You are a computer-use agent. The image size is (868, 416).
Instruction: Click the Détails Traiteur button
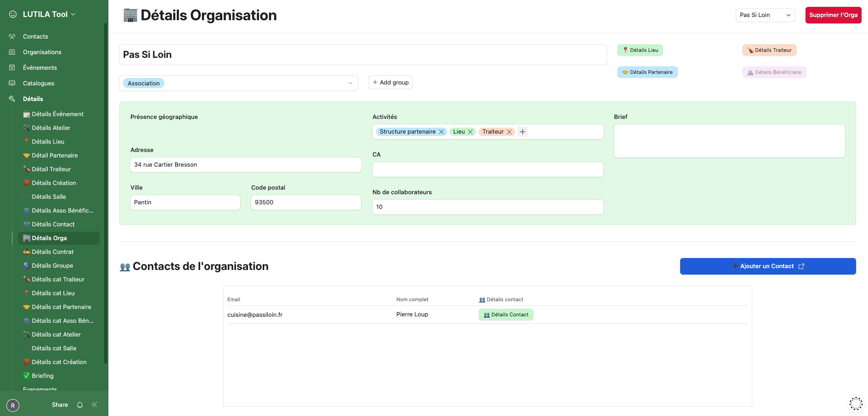tap(769, 50)
